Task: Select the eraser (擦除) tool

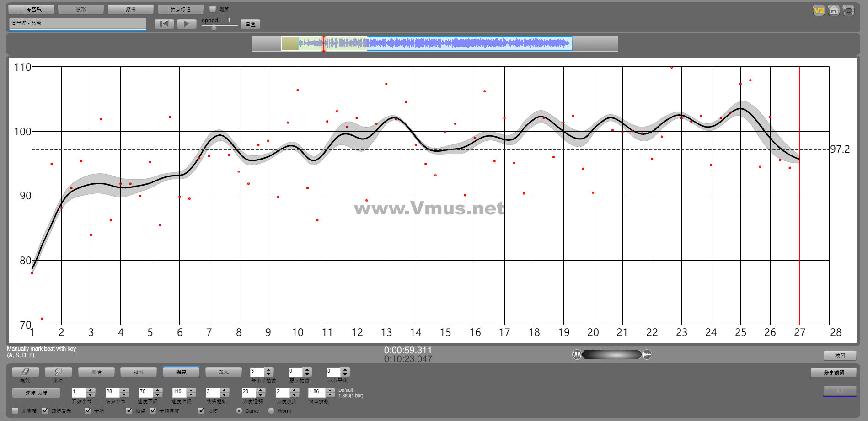Action: (x=25, y=372)
